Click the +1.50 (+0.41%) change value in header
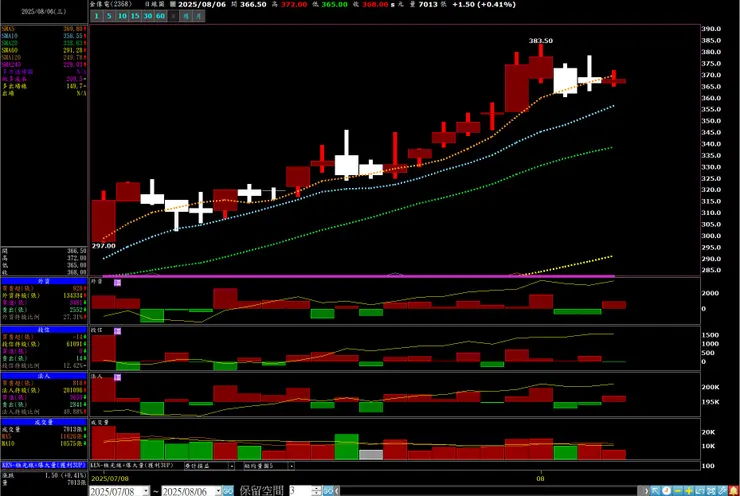 (x=484, y=4)
